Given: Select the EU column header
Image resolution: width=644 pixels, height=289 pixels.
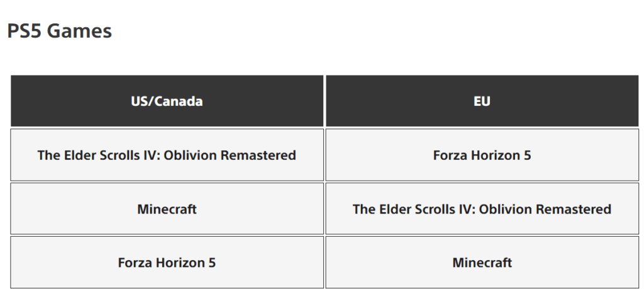Looking at the screenshot, I should (482, 101).
